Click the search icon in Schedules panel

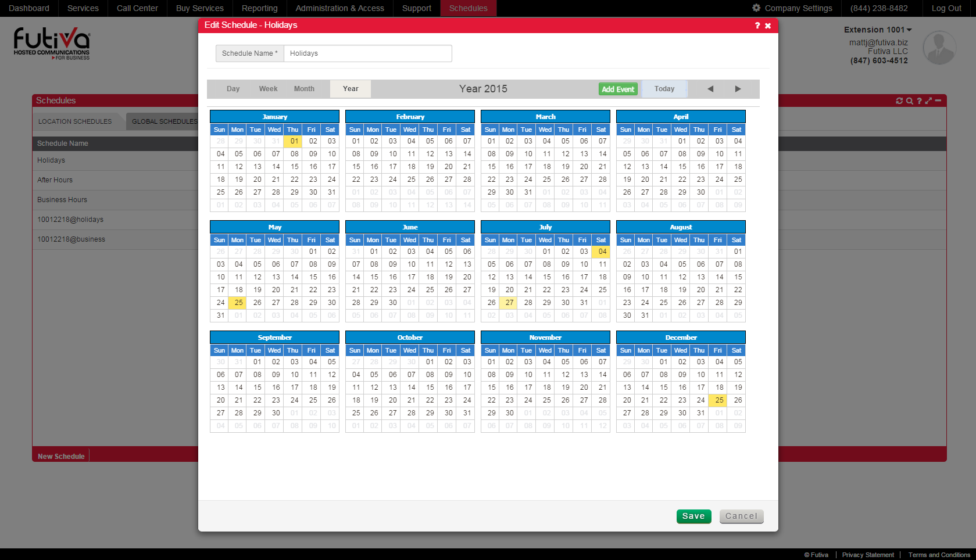pos(909,100)
